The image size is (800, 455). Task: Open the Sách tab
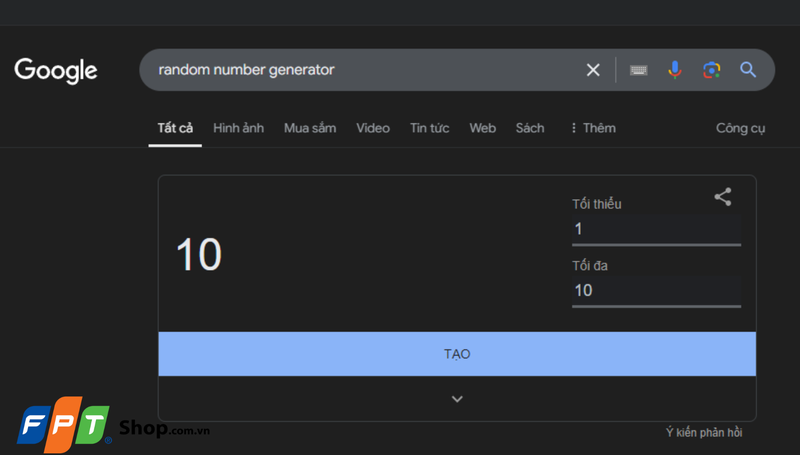coord(530,128)
